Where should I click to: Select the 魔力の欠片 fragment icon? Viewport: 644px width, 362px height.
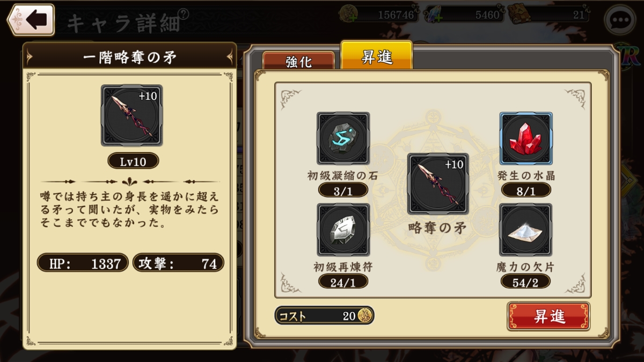point(526,229)
